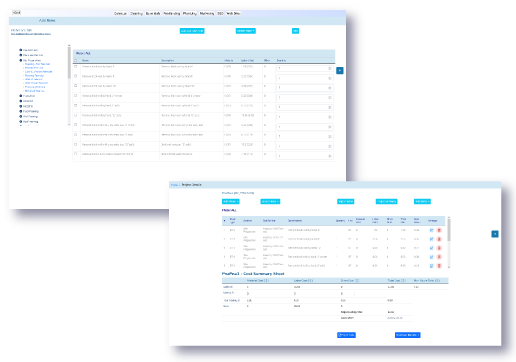Click the second quantity input in the upper table

coord(305,78)
